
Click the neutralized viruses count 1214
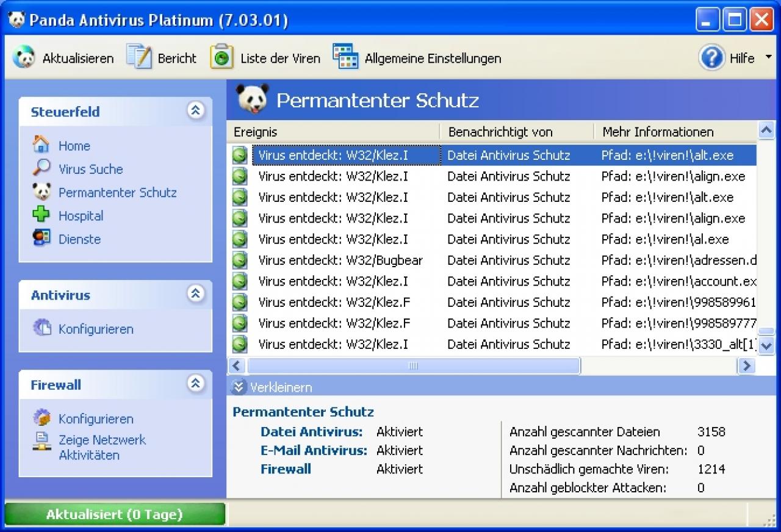pyautogui.click(x=711, y=469)
